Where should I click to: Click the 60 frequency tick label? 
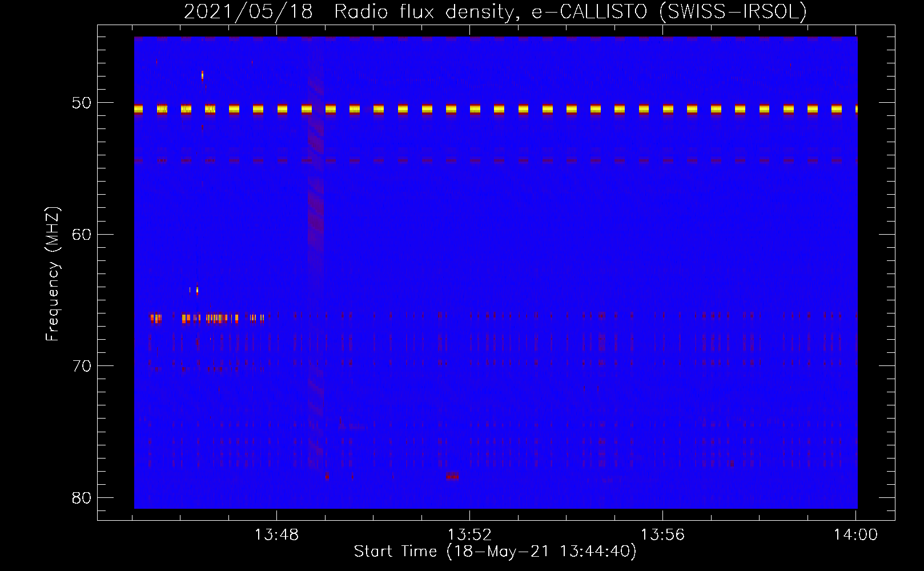tap(82, 234)
